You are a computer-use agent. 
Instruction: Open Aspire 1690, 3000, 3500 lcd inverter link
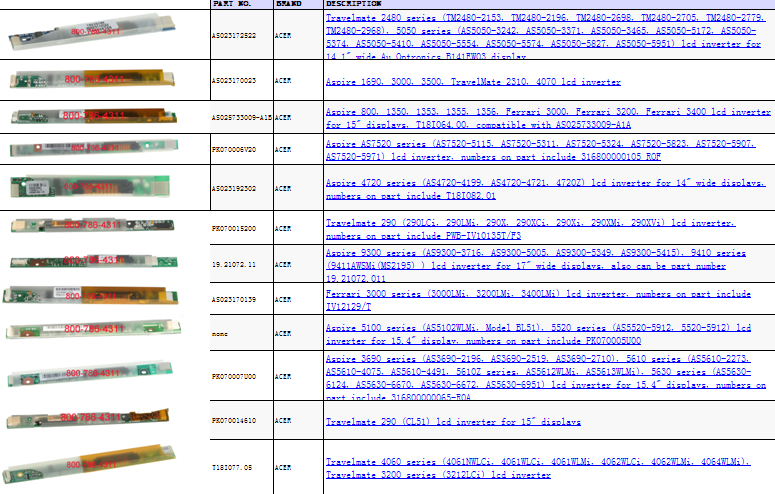click(x=473, y=82)
